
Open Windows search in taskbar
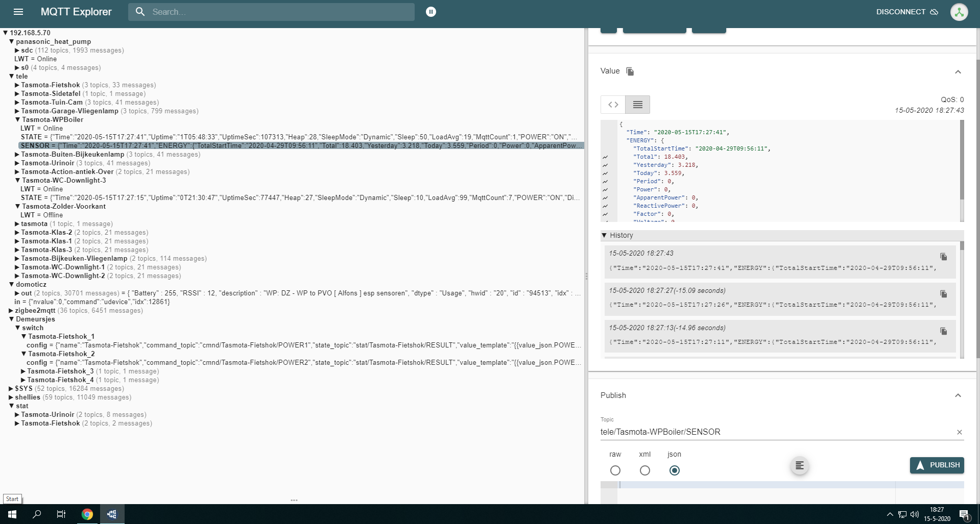click(x=37, y=514)
